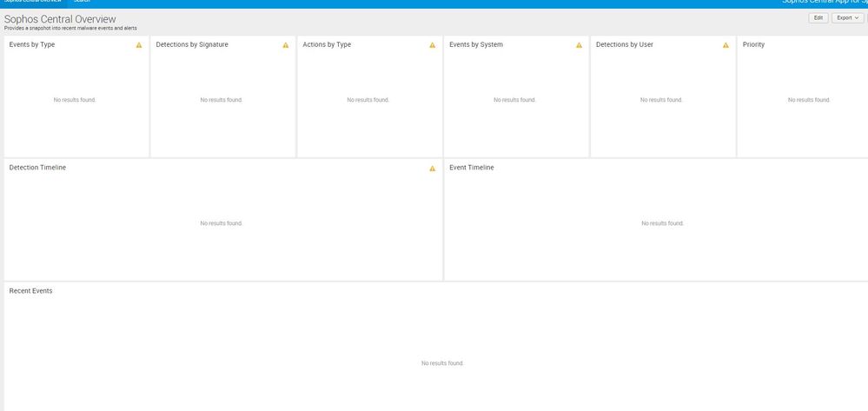Switch to the Search tab
The image size is (868, 411).
pos(82,3)
